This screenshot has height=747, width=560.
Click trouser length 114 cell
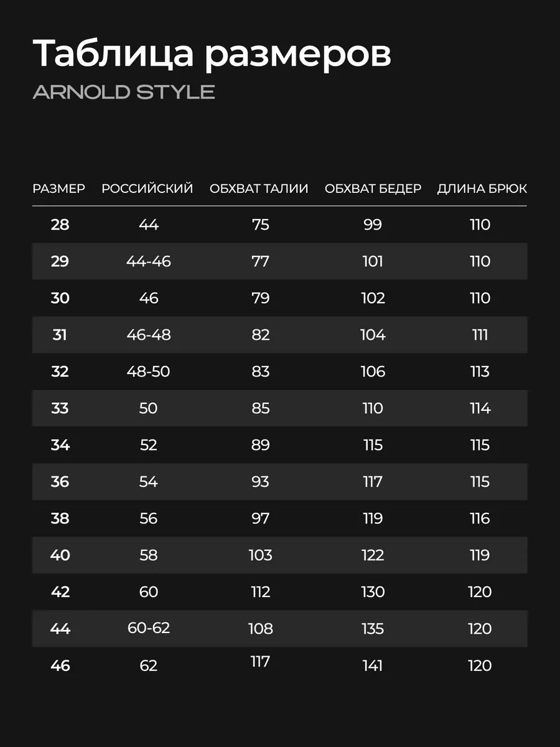coord(480,408)
